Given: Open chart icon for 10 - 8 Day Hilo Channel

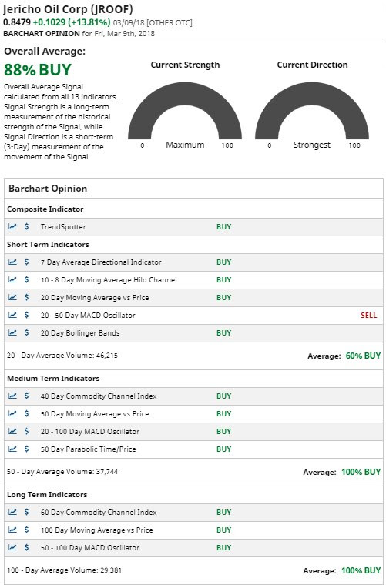Looking at the screenshot, I should [13, 279].
